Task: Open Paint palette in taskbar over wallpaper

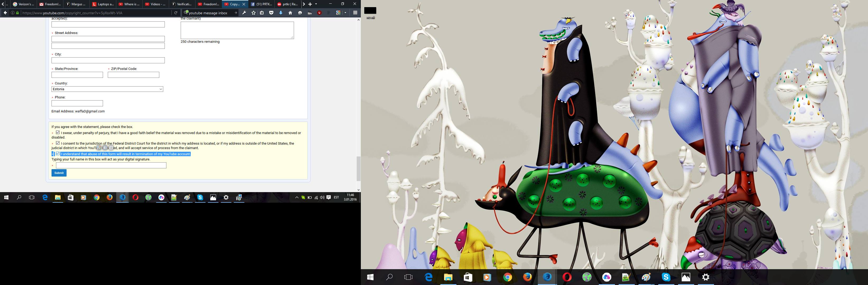Action: [646, 277]
